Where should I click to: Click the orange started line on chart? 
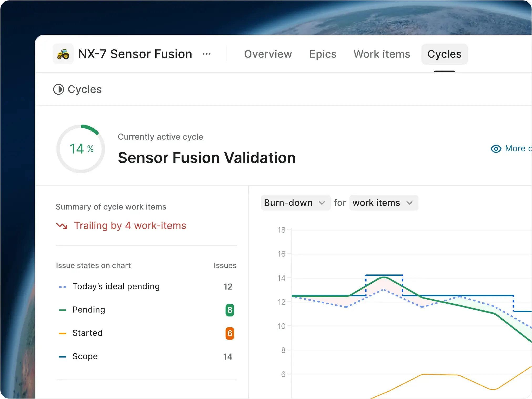pyautogui.click(x=441, y=375)
